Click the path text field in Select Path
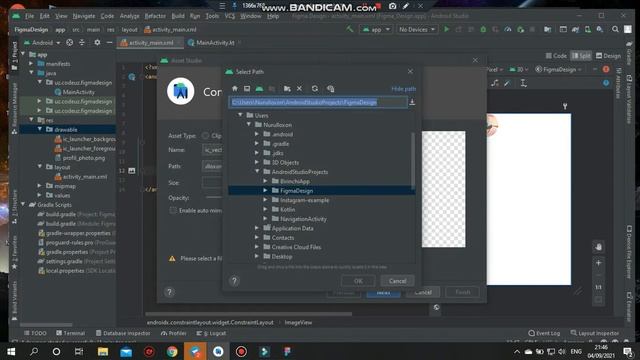 coord(318,102)
